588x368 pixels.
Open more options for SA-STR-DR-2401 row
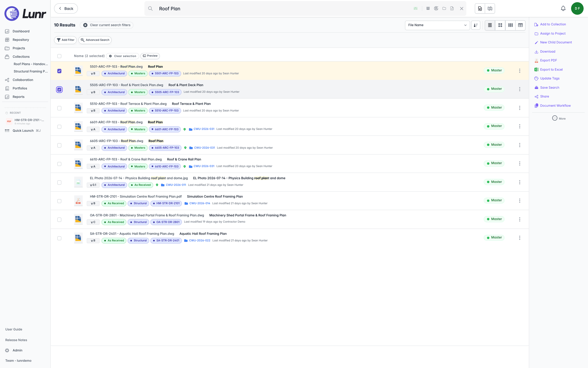tap(519, 238)
